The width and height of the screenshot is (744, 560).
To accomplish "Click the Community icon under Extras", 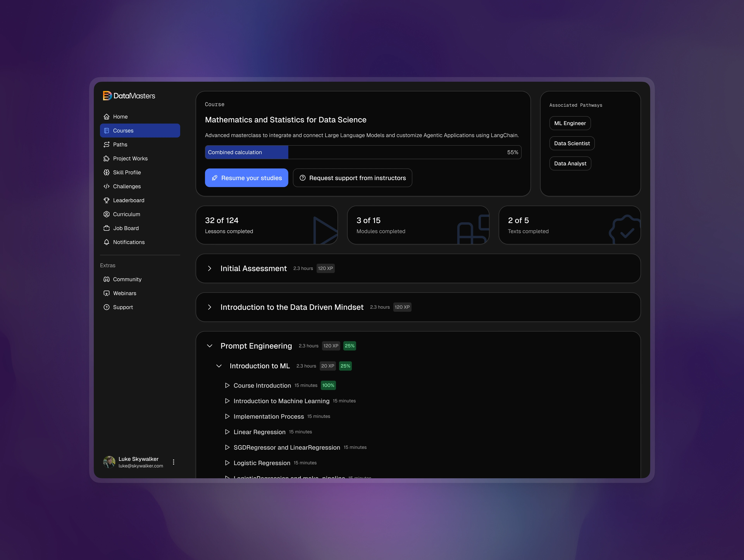I will click(107, 279).
